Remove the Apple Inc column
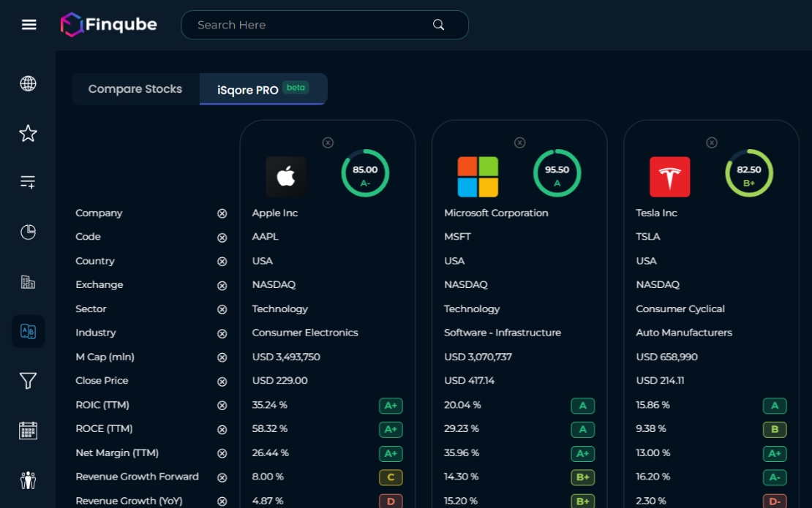Image resolution: width=812 pixels, height=508 pixels. coord(328,143)
